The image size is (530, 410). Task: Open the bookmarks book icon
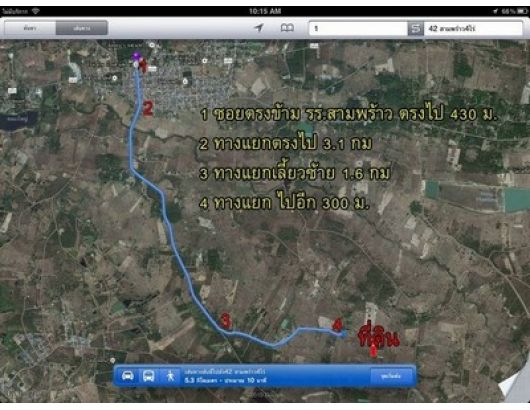(287, 28)
